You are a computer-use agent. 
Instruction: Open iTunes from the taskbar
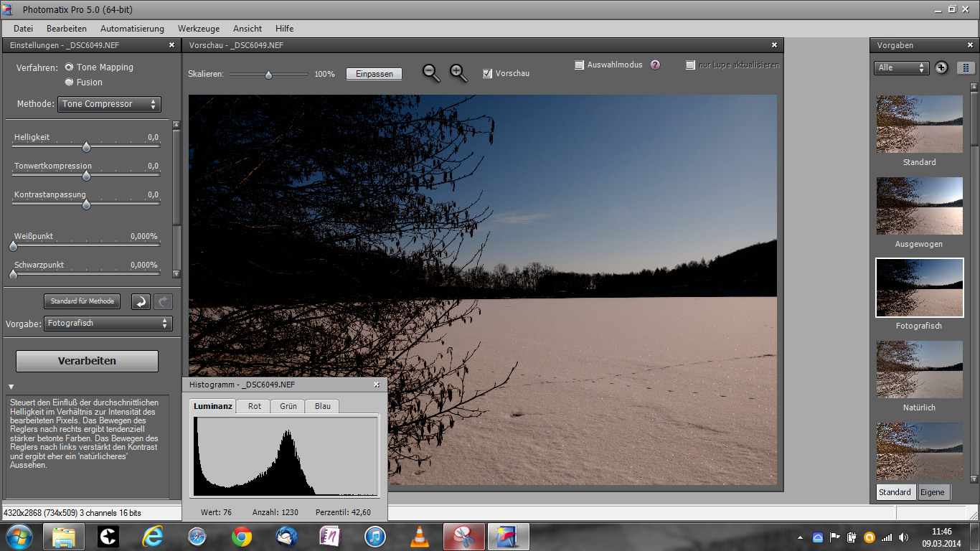click(x=375, y=537)
